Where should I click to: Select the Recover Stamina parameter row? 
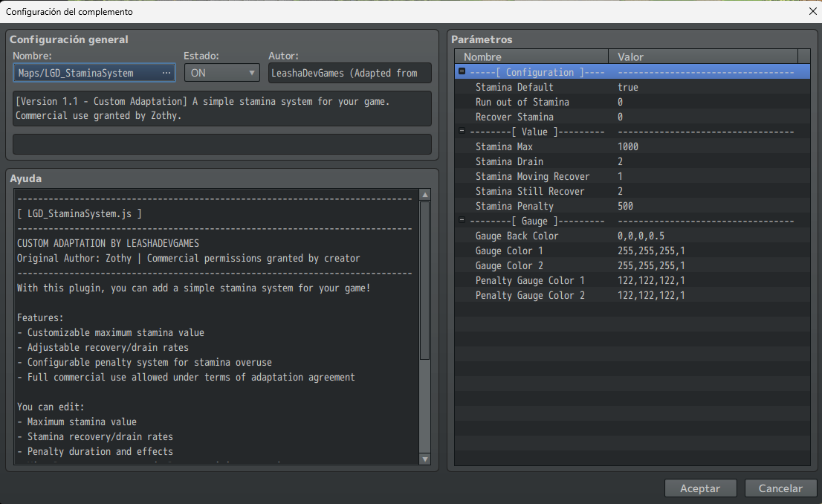[x=632, y=117]
